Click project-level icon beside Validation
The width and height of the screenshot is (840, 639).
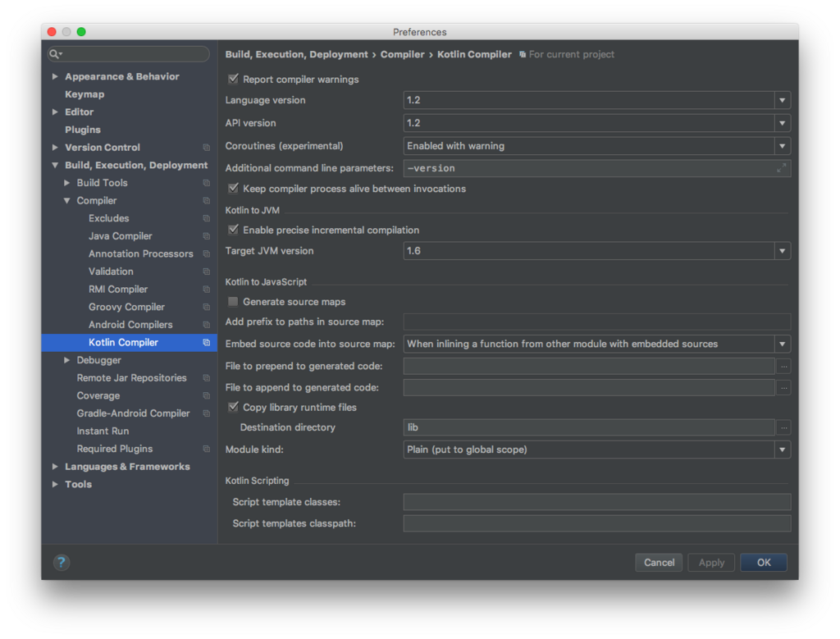(x=206, y=271)
